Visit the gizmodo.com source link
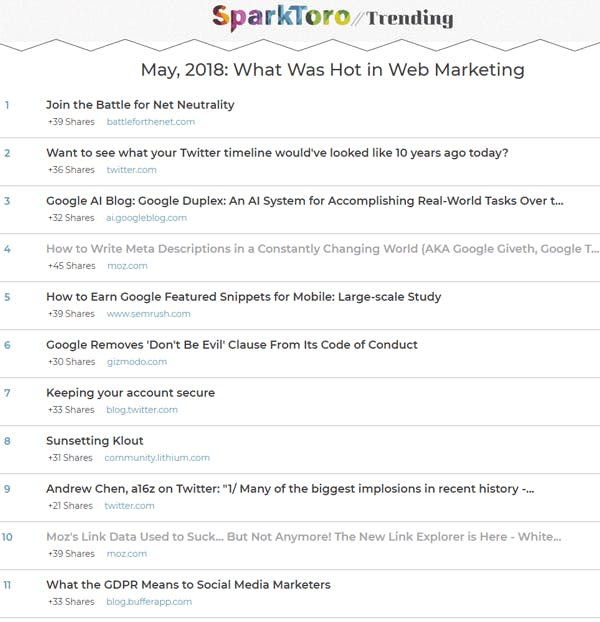This screenshot has width=600, height=622. 137,362
